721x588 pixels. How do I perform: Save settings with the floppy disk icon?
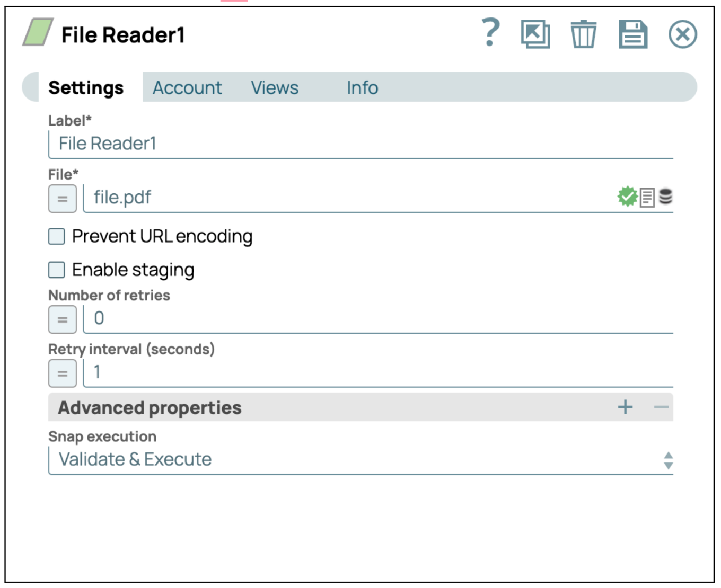pyautogui.click(x=632, y=34)
